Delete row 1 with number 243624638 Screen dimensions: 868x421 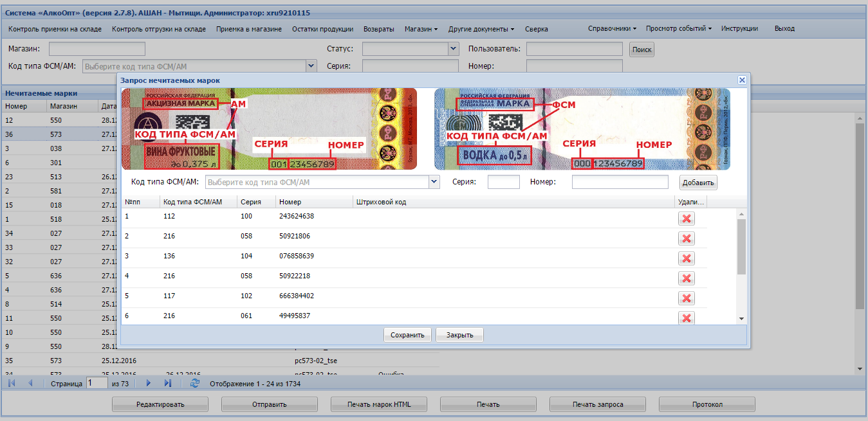pyautogui.click(x=686, y=219)
